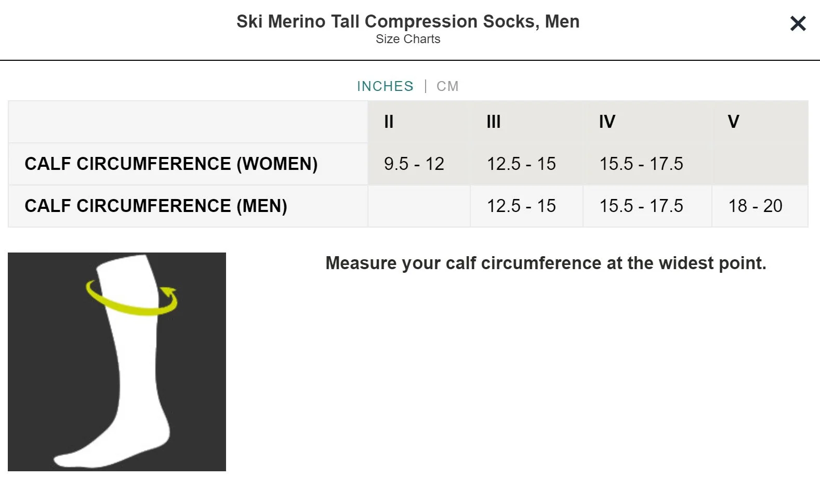Open the calf measurement illustration image
Screen dimensions: 820x504
[x=117, y=362]
